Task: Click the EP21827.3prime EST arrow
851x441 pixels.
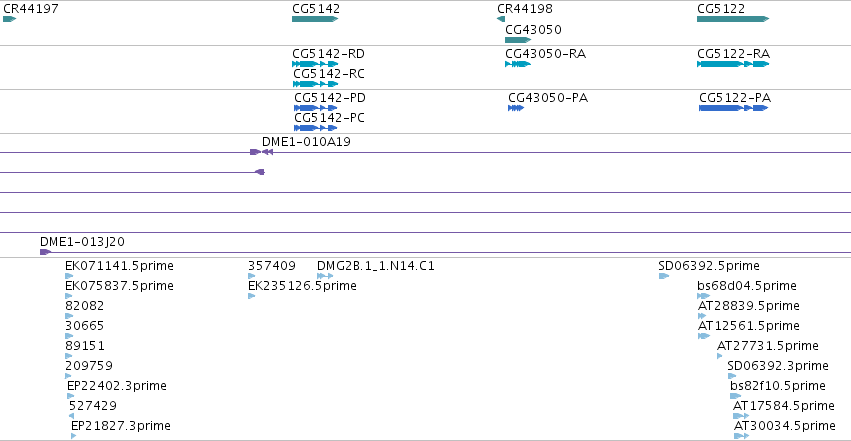Action: coord(74,436)
